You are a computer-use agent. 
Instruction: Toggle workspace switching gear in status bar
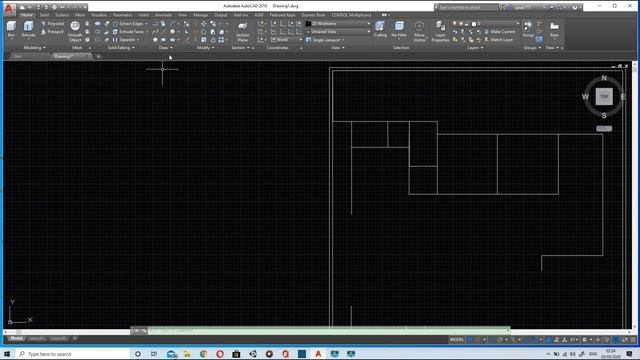coord(584,340)
